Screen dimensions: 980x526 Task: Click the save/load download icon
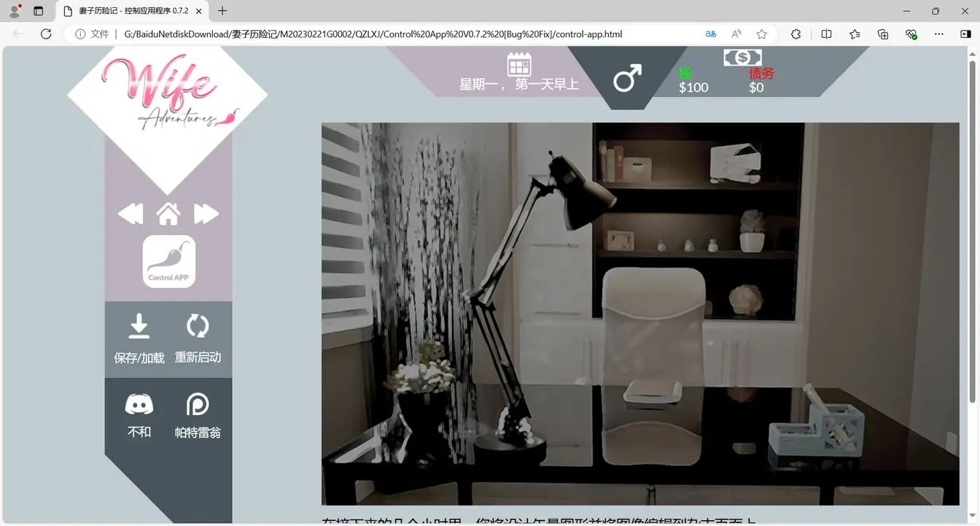coord(139,326)
